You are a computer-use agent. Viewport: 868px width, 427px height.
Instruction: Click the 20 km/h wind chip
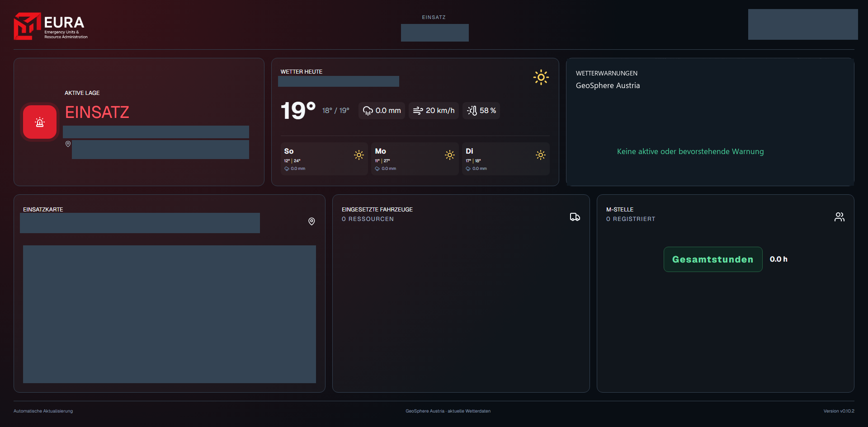click(x=434, y=111)
